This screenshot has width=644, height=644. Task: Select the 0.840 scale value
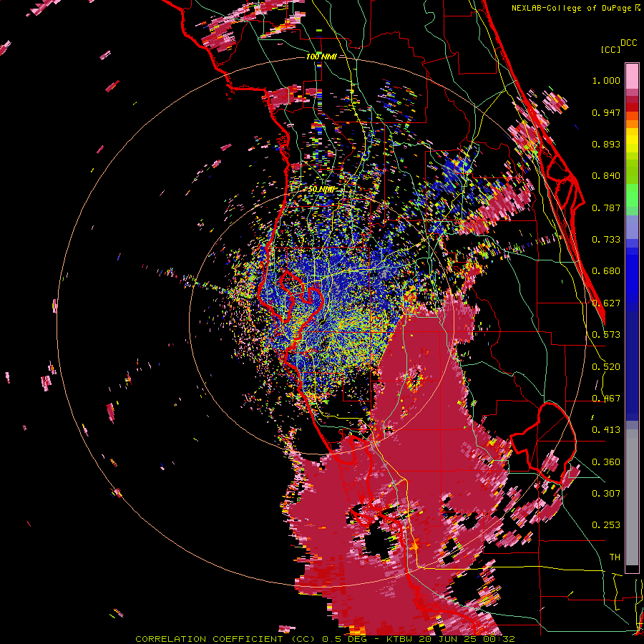[606, 176]
